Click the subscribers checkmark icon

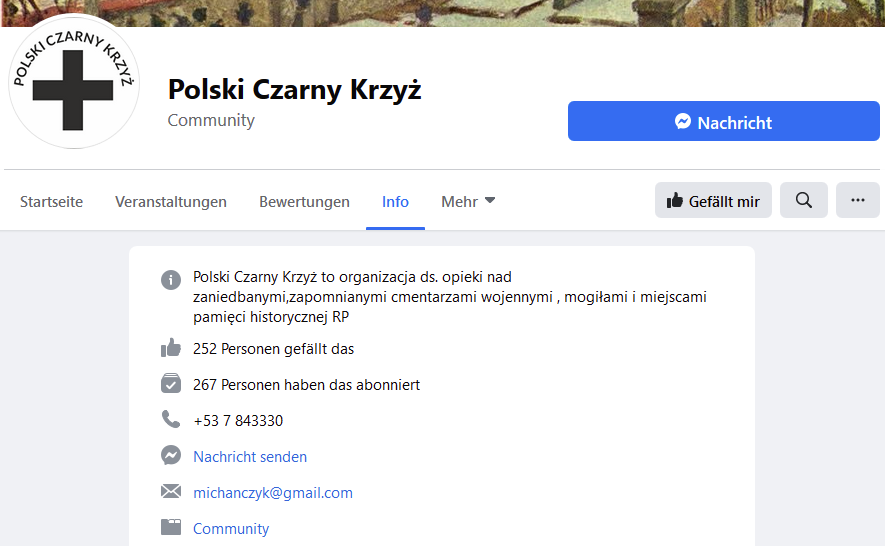(171, 383)
